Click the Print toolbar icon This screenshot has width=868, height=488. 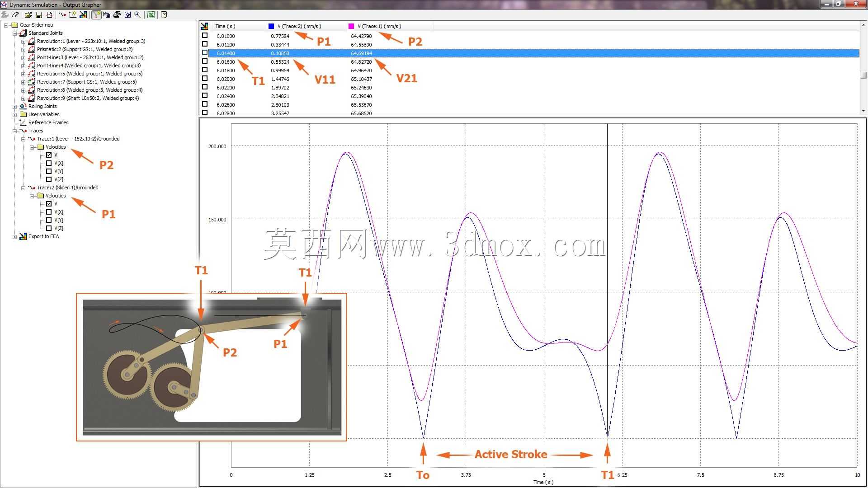click(117, 14)
